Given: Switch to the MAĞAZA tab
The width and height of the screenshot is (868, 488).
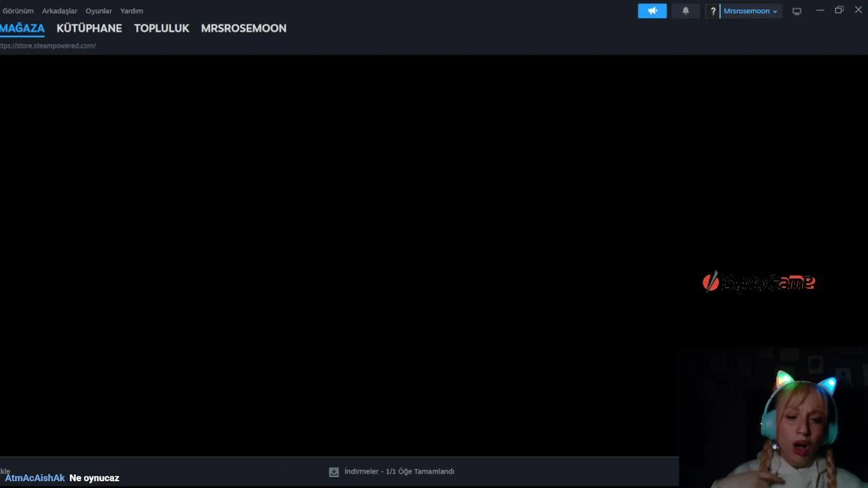Looking at the screenshot, I should [22, 28].
